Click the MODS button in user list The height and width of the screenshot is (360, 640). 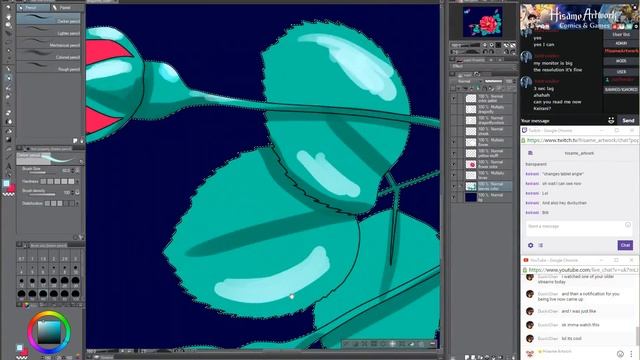(x=621, y=61)
